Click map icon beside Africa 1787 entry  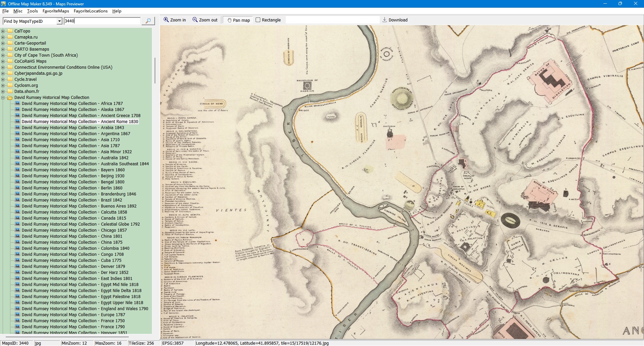click(17, 104)
